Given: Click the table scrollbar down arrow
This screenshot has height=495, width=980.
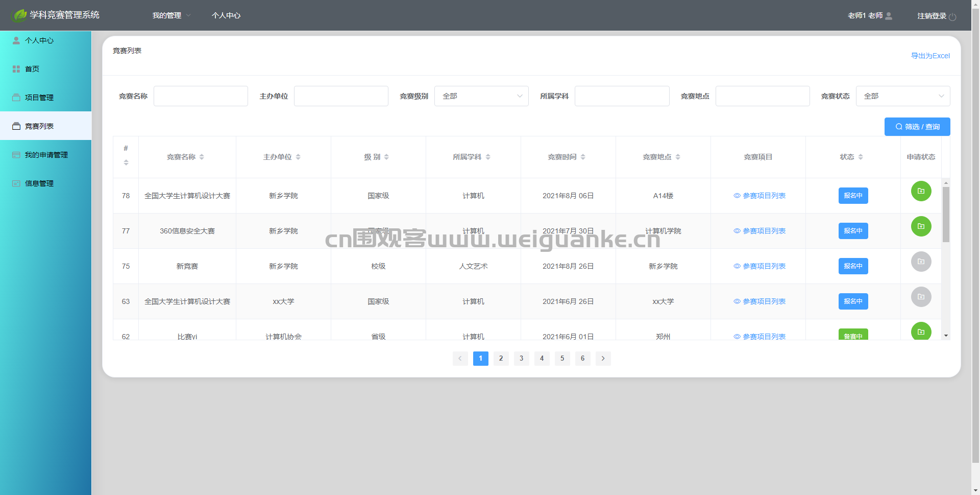Looking at the screenshot, I should pyautogui.click(x=946, y=336).
